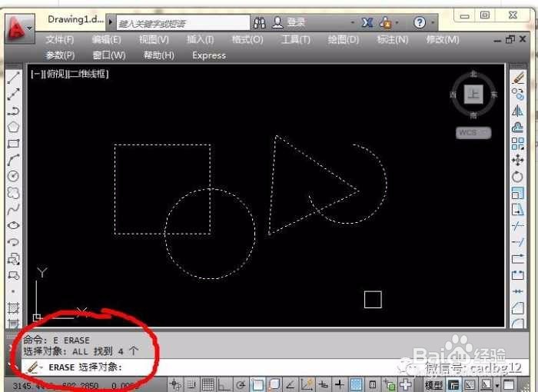Screen dimensions: 538x392
Task: Toggle Infer Constraints in status bar
Action: tap(176, 384)
